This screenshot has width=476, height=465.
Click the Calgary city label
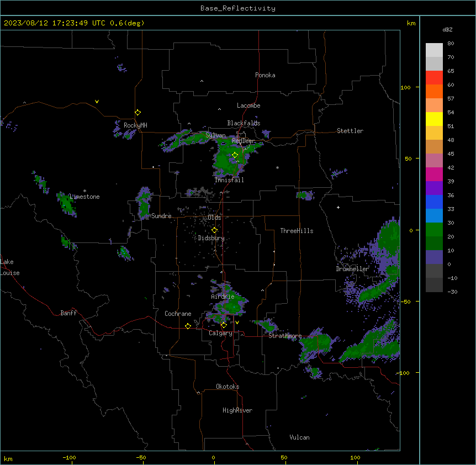(220, 333)
